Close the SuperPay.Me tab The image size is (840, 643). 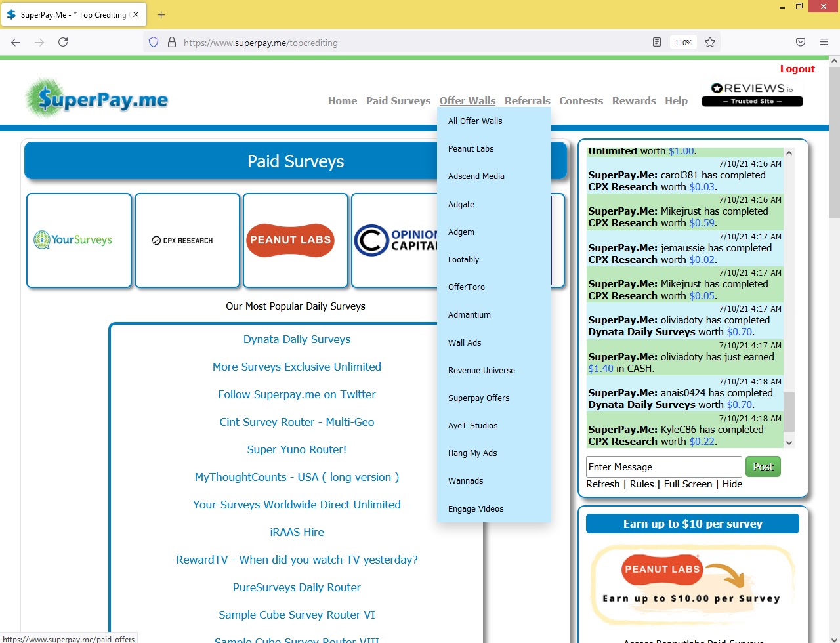tap(136, 14)
